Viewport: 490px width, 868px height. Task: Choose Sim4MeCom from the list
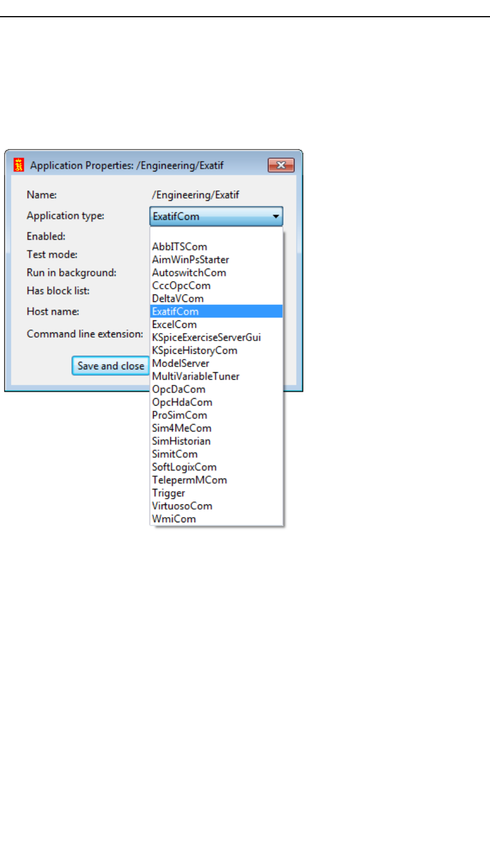click(x=216, y=428)
